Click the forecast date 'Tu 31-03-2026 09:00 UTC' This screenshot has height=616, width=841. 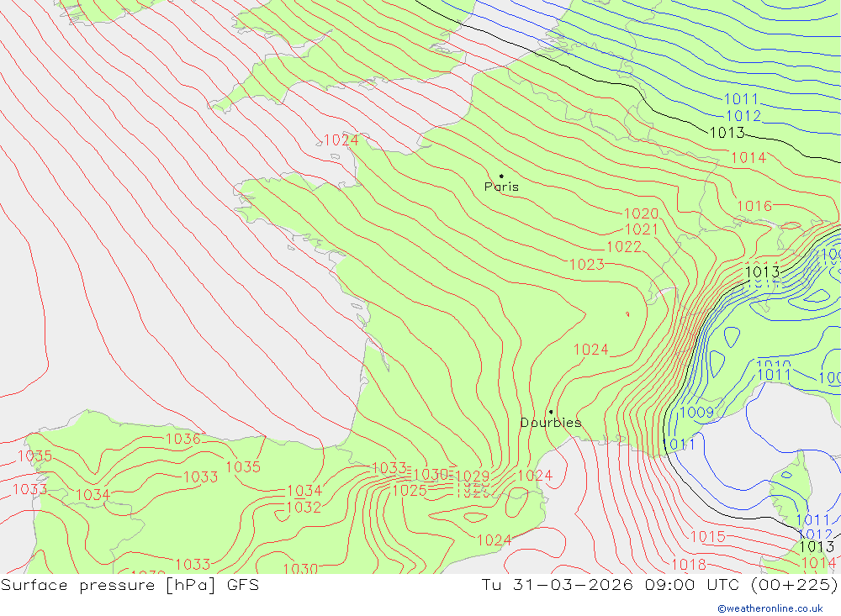click(x=612, y=585)
